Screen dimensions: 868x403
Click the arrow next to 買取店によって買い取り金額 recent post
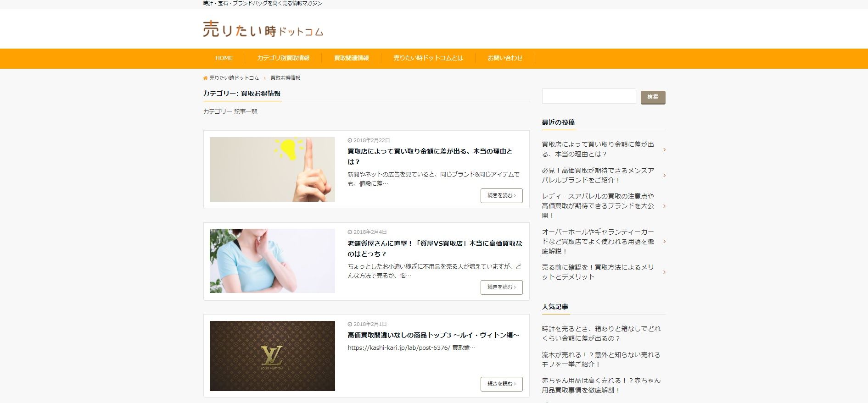[x=664, y=149]
